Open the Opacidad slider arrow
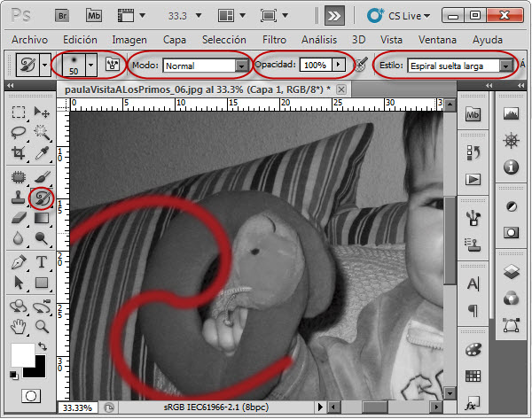 point(338,65)
